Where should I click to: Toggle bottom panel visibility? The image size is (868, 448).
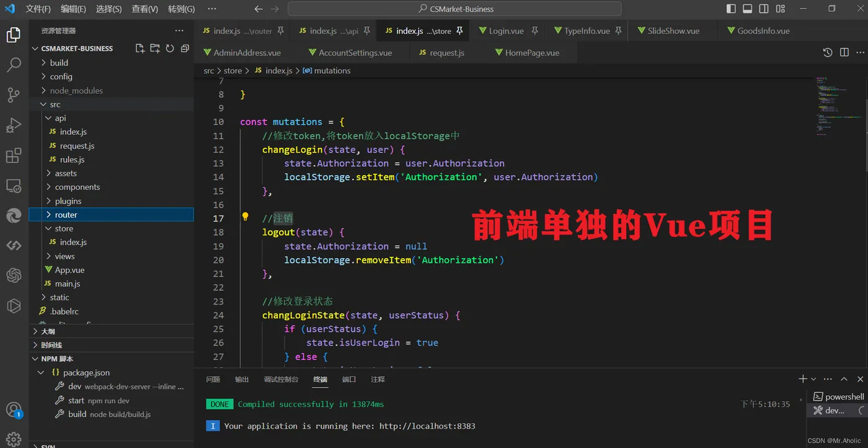[747, 9]
